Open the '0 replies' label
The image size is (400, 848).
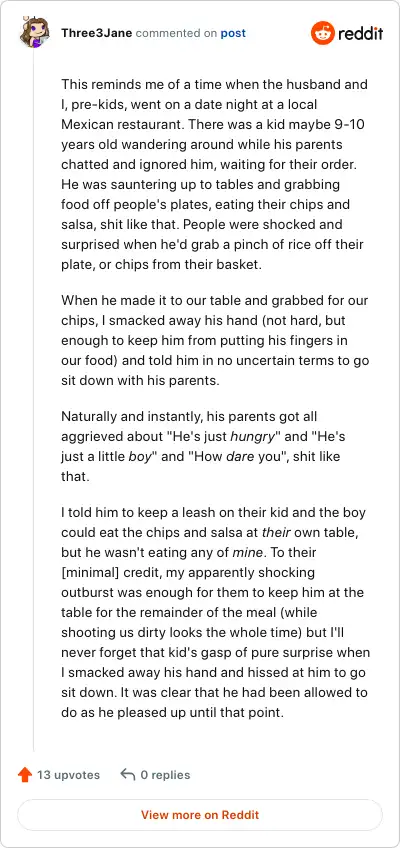[165, 775]
